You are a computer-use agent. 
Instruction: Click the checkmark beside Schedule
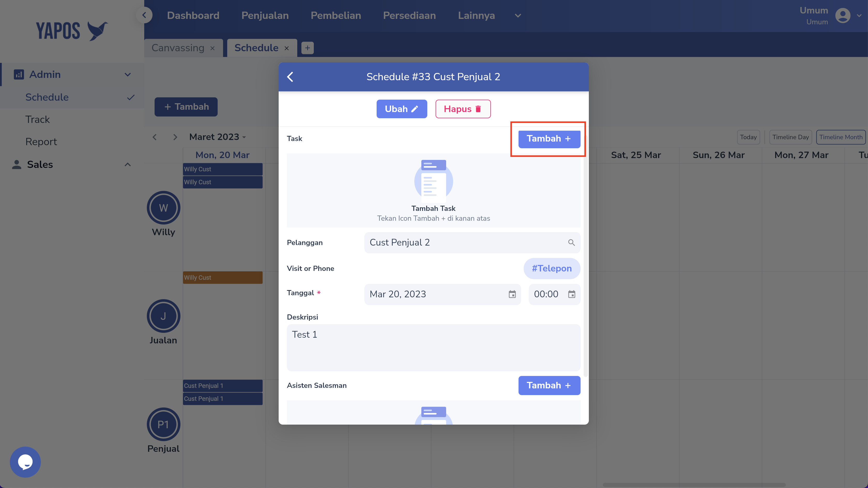point(131,98)
